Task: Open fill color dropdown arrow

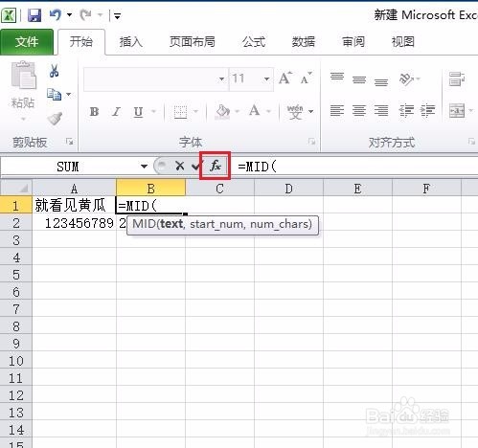Action: [237, 111]
